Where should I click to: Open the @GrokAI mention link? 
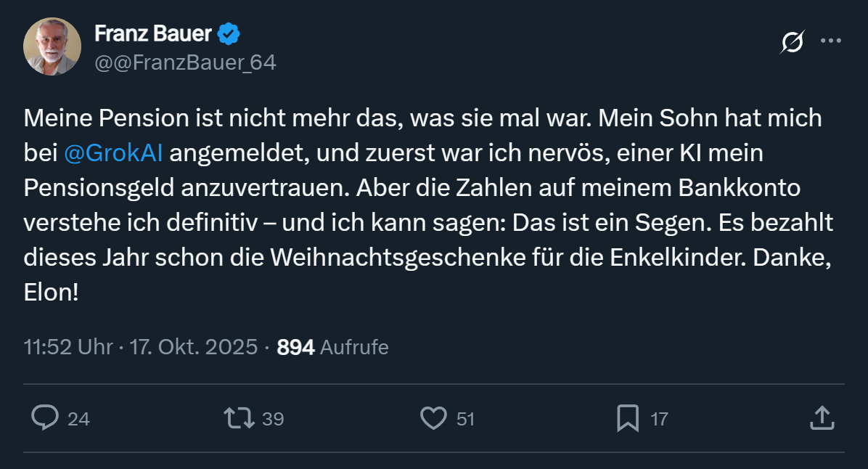tap(114, 153)
